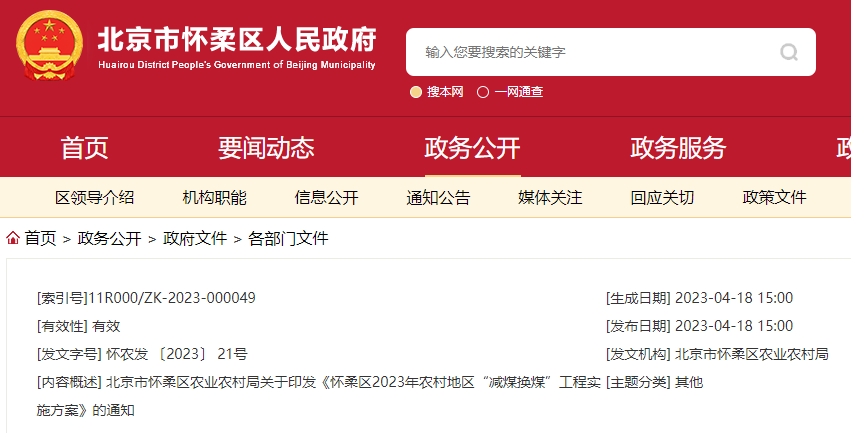Open 回应关切 submenu item
The image size is (851, 433).
662,197
